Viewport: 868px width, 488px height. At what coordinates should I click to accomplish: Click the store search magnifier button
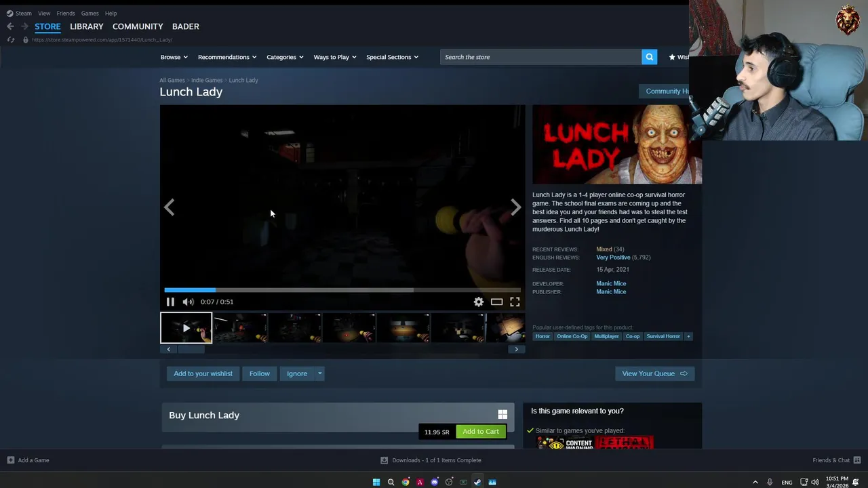(650, 57)
